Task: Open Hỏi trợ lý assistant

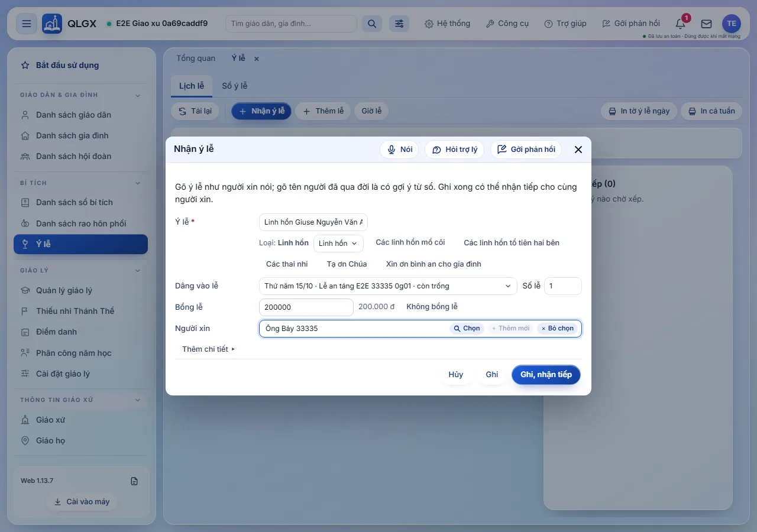Action: (x=454, y=150)
